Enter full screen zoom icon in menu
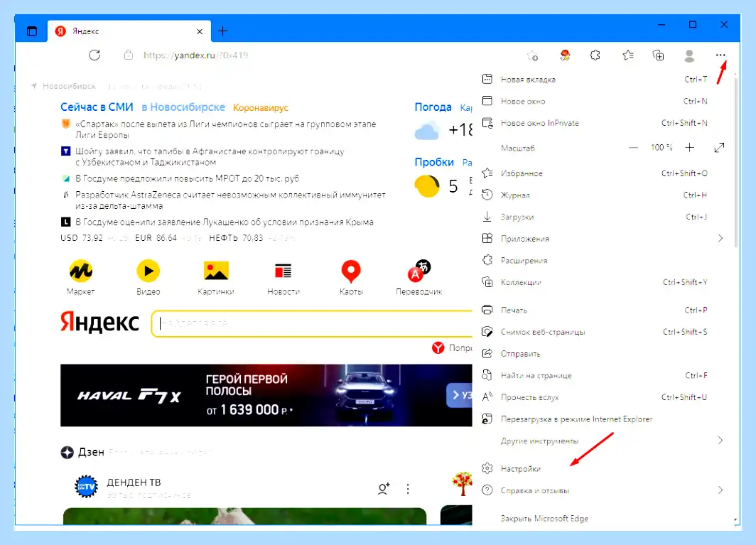The width and height of the screenshot is (756, 545). (x=719, y=148)
